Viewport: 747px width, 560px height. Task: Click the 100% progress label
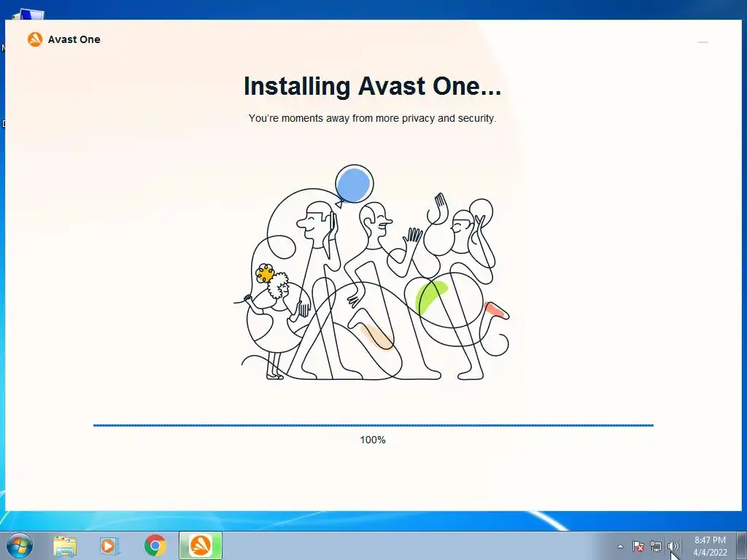(373, 440)
